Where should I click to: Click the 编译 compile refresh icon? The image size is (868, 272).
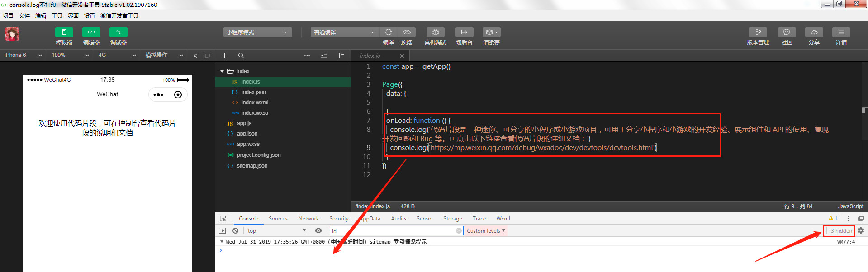(388, 32)
